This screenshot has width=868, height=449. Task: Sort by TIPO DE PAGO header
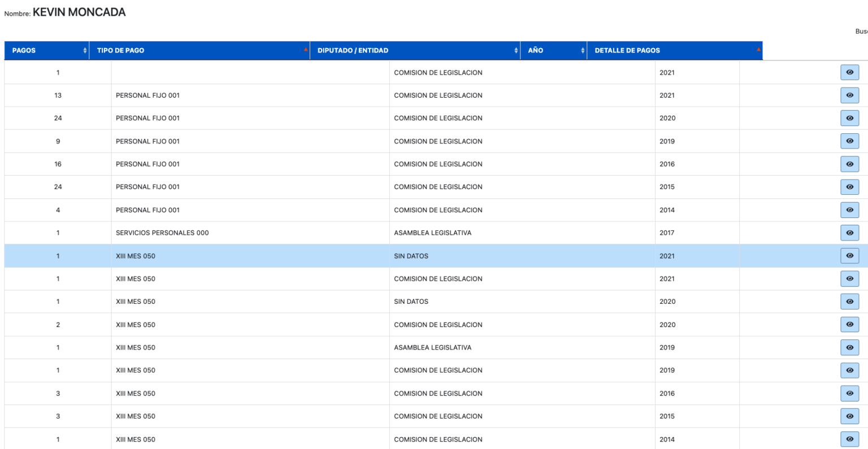(x=199, y=50)
